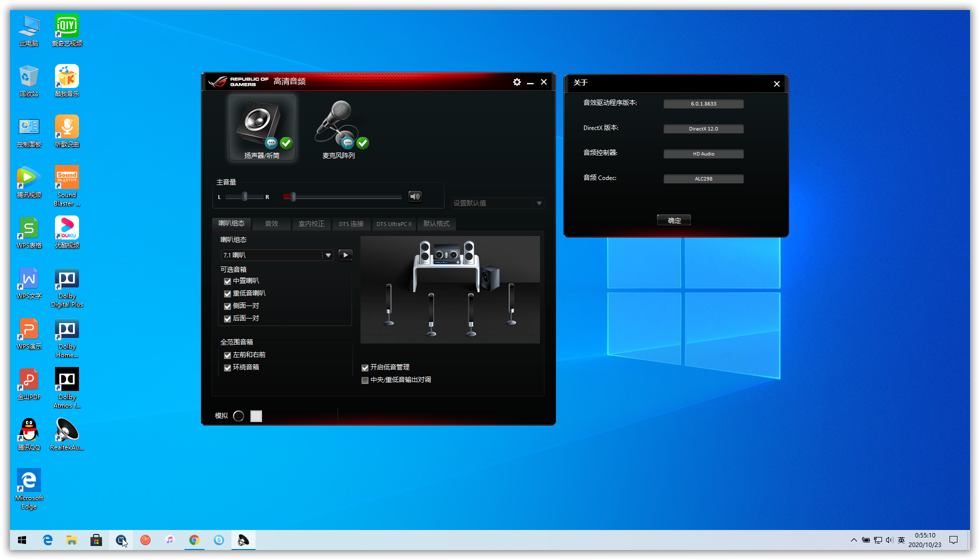
Task: Open the Dolby Digital Plus shortcut
Action: [x=67, y=287]
